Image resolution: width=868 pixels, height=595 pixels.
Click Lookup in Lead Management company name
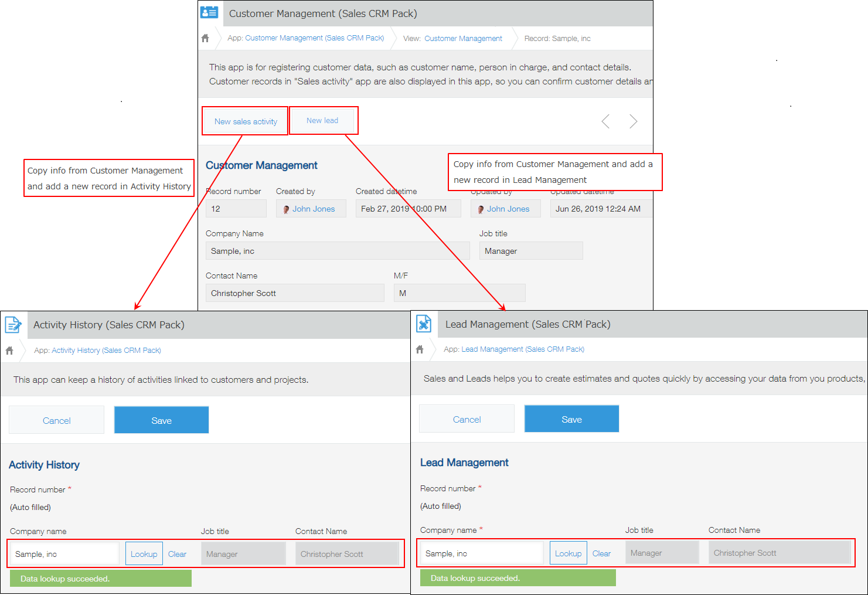567,552
